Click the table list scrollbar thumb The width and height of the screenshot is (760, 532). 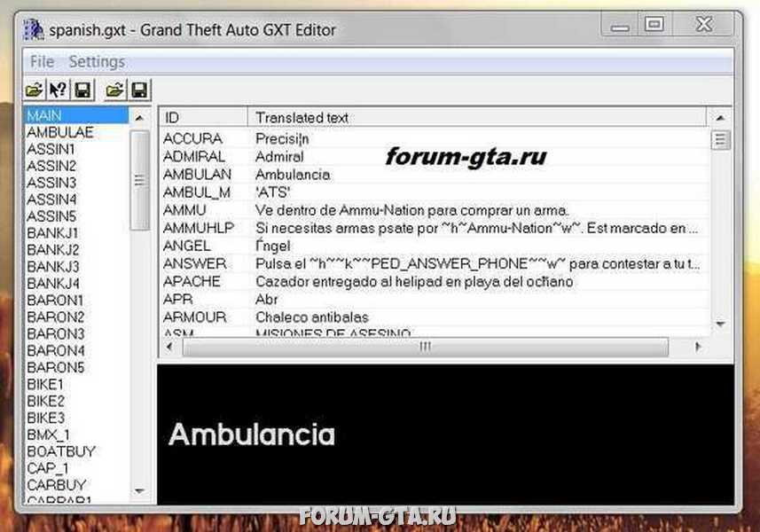(x=139, y=180)
